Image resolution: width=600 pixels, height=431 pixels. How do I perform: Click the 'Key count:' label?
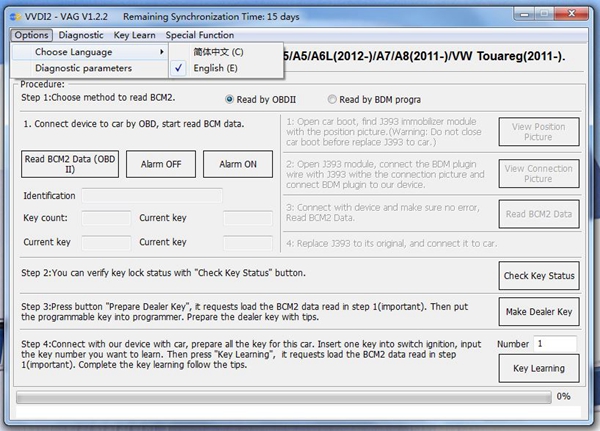(x=45, y=218)
